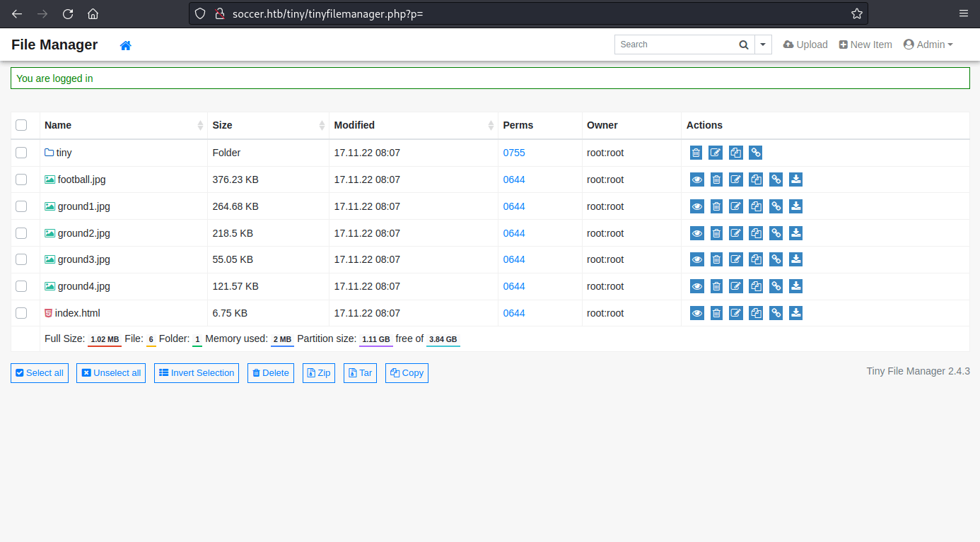
Task: Click the Select all button
Action: point(40,373)
